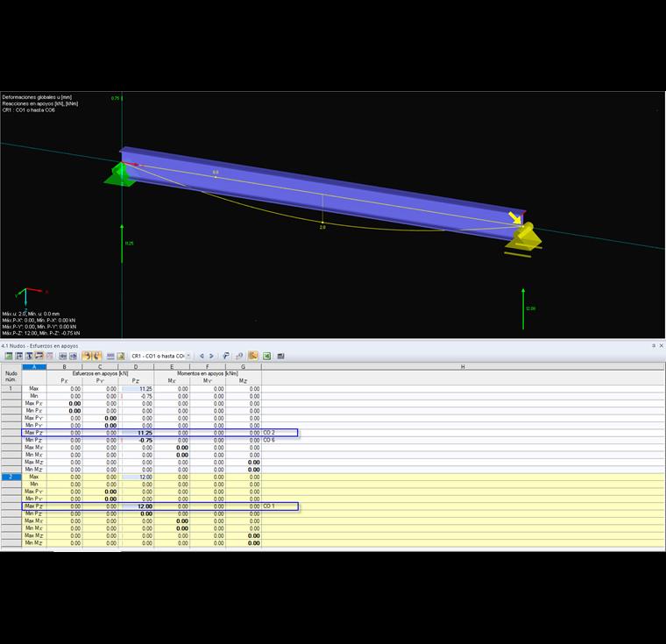Viewport: 666px width, 644px height.
Task: Click the filter icon right of the navigation arrows
Action: (226, 356)
